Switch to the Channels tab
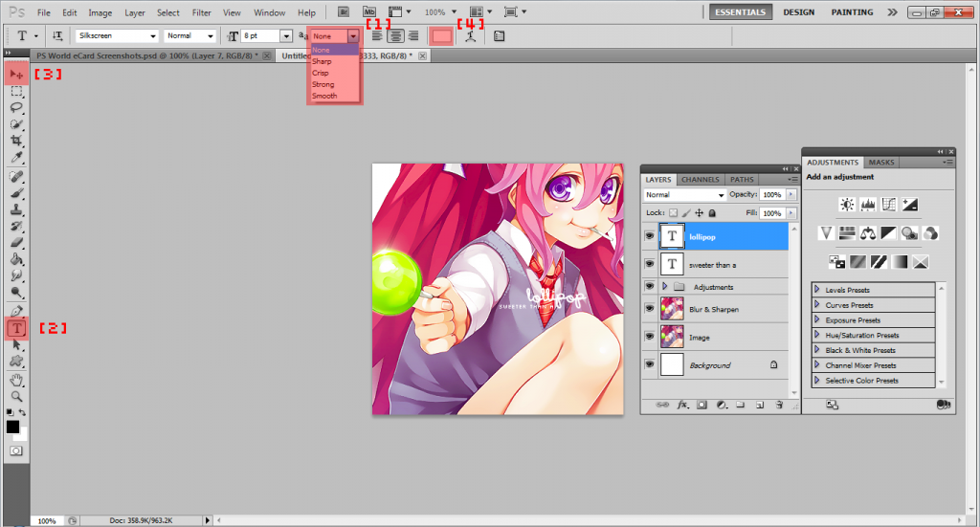The image size is (980, 527). pyautogui.click(x=701, y=179)
